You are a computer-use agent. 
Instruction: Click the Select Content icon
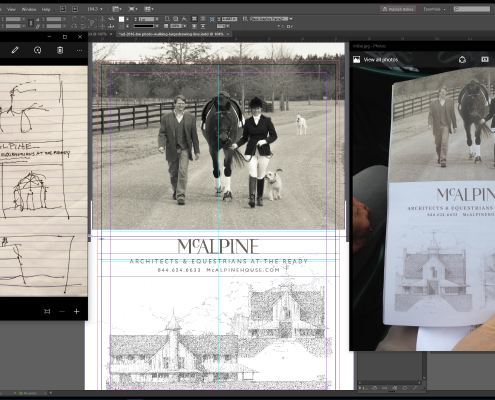[103, 26]
